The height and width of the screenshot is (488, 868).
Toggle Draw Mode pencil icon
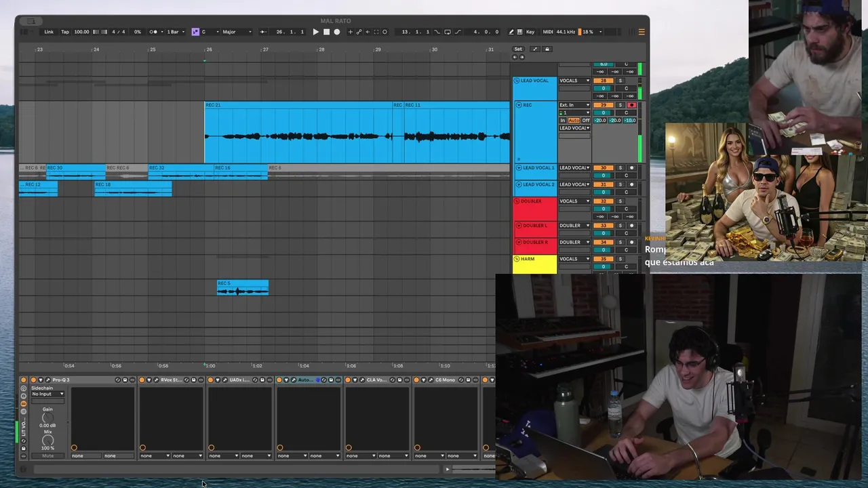(x=511, y=32)
